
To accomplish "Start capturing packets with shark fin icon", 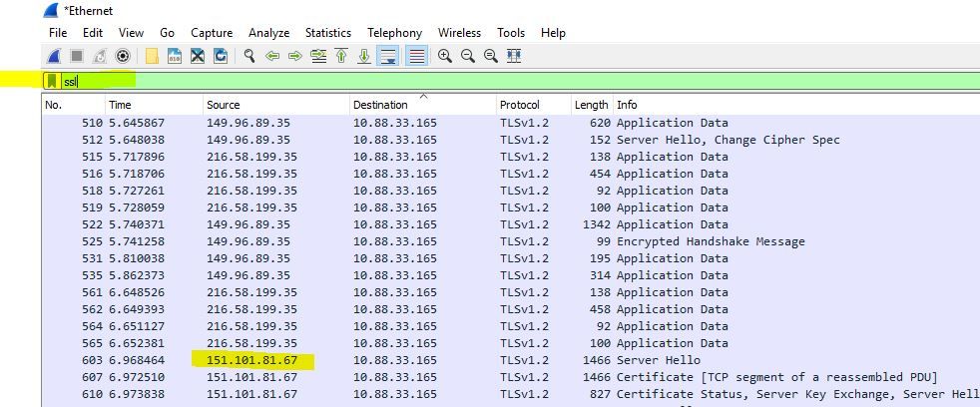I will click(x=54, y=56).
